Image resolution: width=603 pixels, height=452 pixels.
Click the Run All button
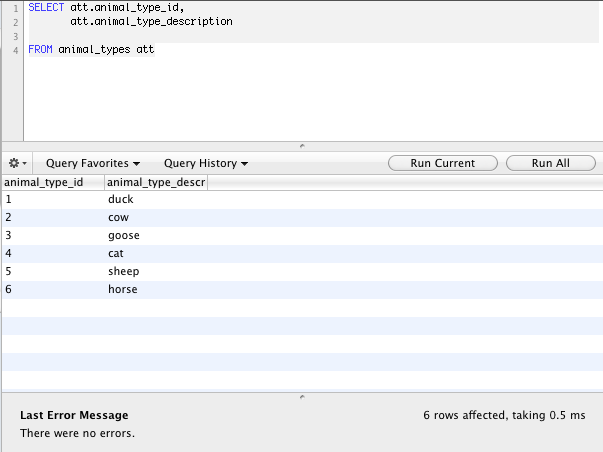[x=551, y=163]
